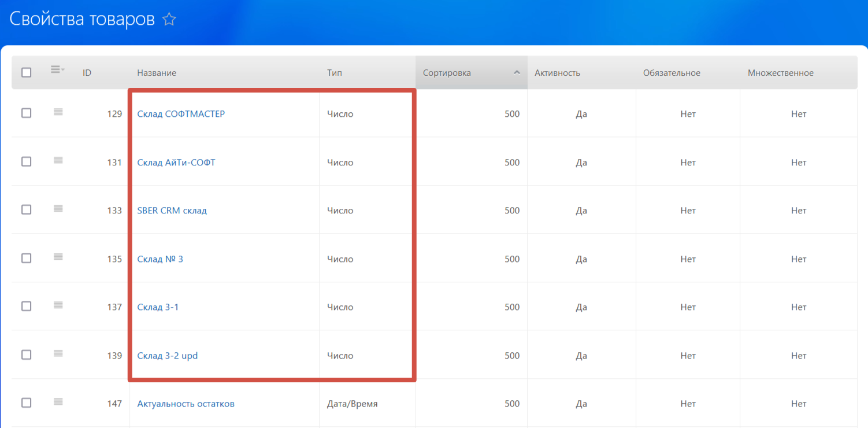Open the SBER CRM склад property link
868x428 pixels.
[172, 211]
